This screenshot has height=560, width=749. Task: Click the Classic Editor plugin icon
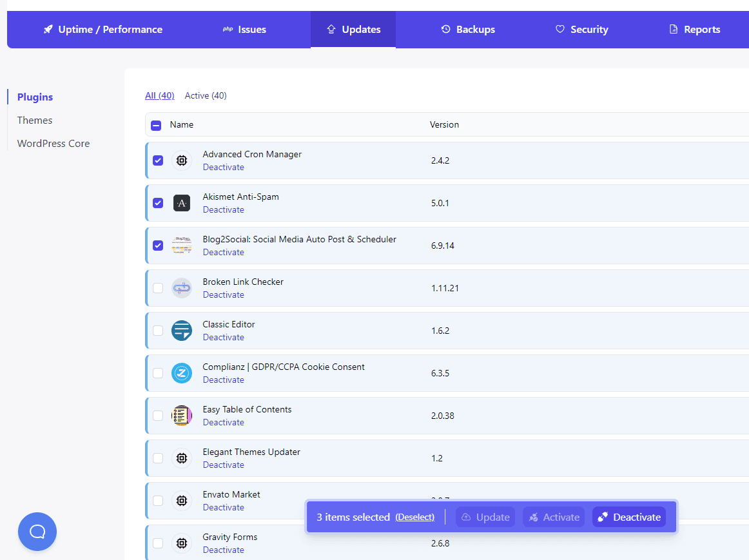pos(182,331)
